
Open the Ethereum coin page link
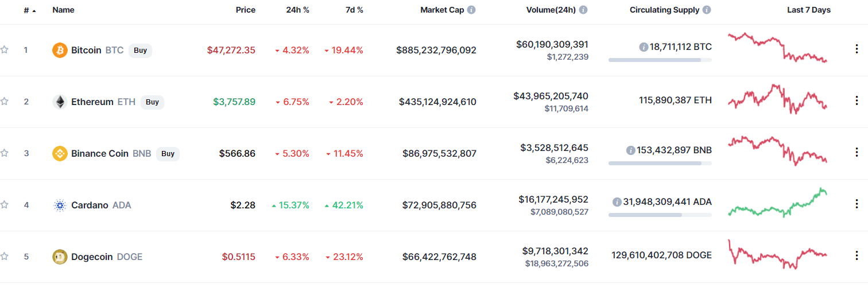click(94, 102)
